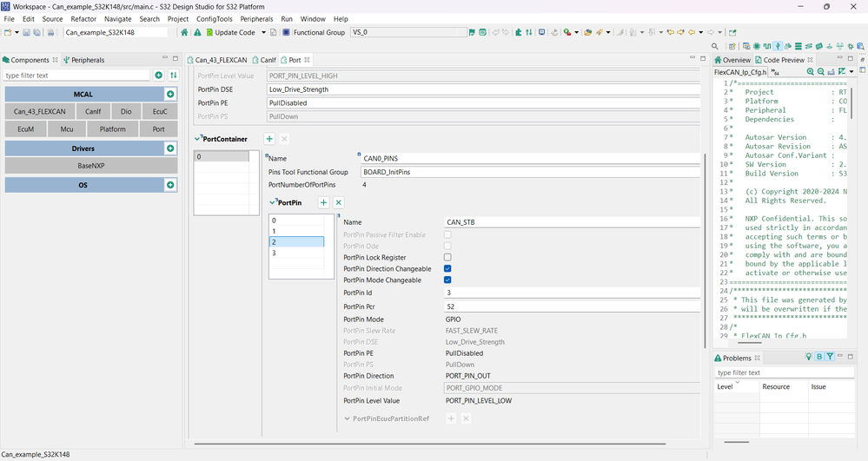Uncheck PortPin Direction Changeable
This screenshot has height=461, width=868.
(x=447, y=268)
